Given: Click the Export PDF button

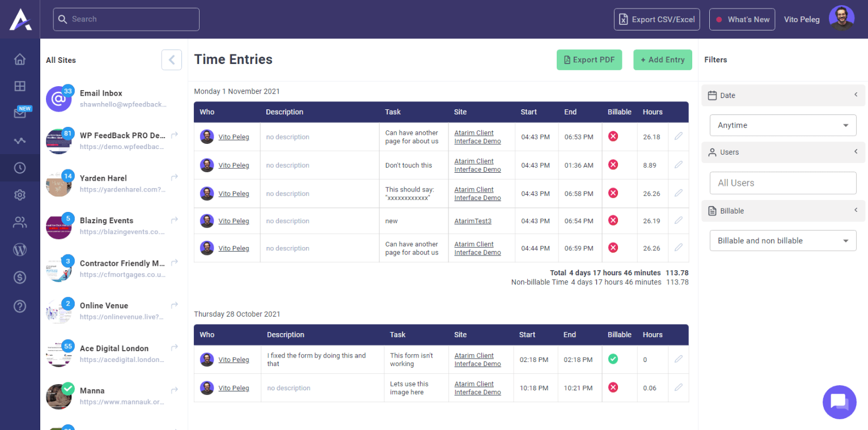Looking at the screenshot, I should pyautogui.click(x=589, y=60).
